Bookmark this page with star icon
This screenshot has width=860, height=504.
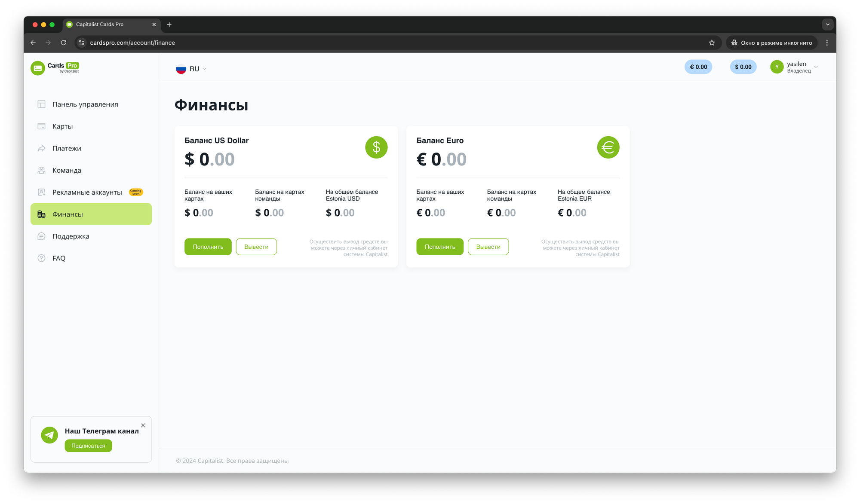coord(712,43)
